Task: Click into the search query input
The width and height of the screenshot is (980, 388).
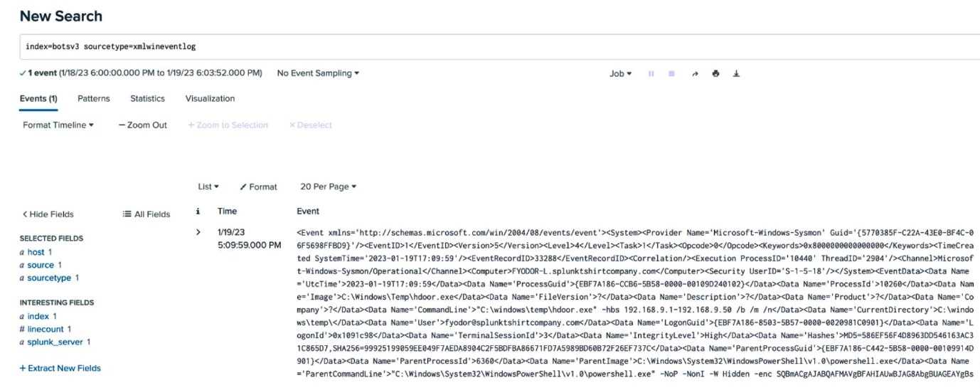Action: pyautogui.click(x=498, y=46)
